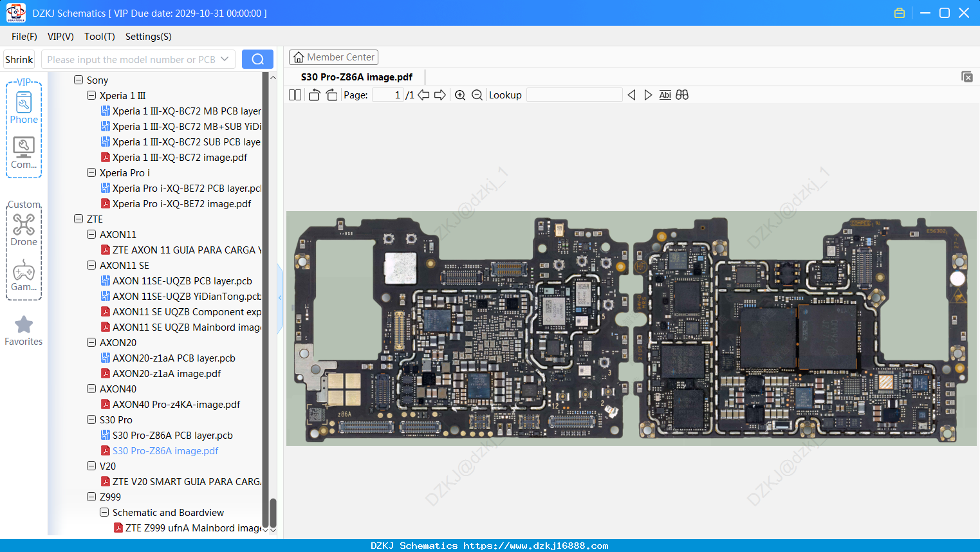This screenshot has width=980, height=552.
Task: Collapse the Xperia 1 III node
Action: pyautogui.click(x=91, y=95)
